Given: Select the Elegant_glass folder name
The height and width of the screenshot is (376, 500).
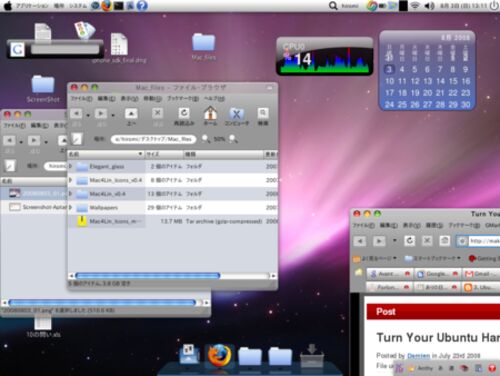Looking at the screenshot, I should coord(107,166).
